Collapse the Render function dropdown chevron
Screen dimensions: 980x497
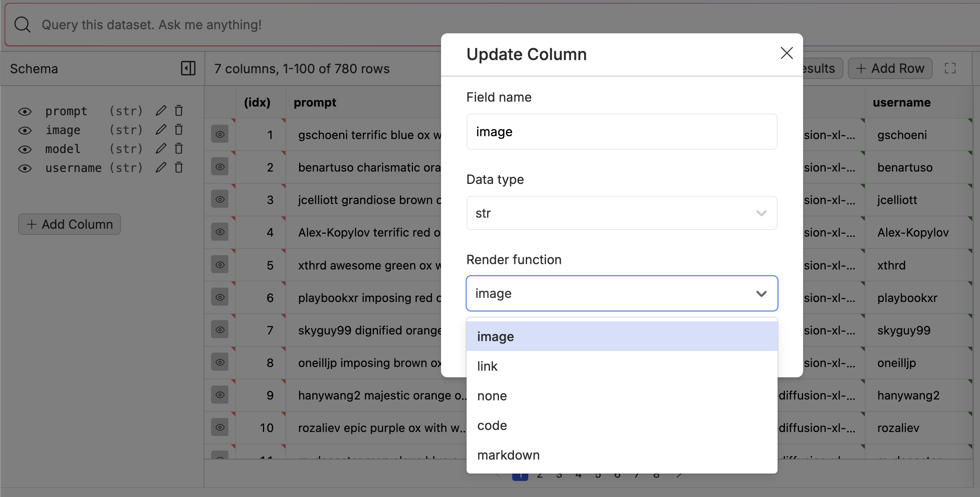pyautogui.click(x=761, y=294)
